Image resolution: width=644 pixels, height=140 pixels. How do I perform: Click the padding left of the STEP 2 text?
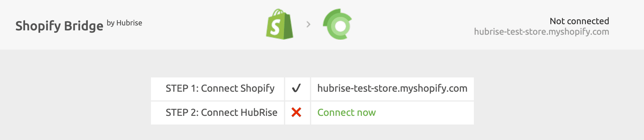158,113
